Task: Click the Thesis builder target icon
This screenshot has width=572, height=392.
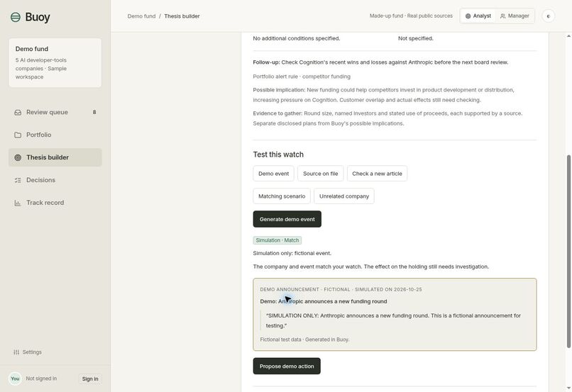Action: 18,157
